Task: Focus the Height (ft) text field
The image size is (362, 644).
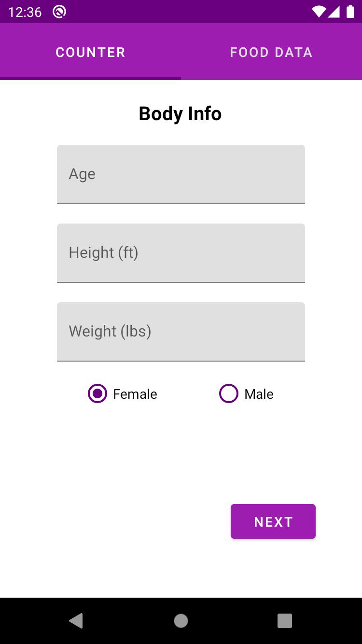Action: tap(181, 253)
